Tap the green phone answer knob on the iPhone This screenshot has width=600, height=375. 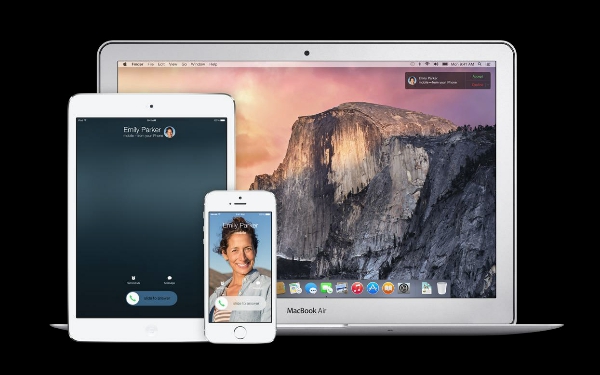pos(222,303)
